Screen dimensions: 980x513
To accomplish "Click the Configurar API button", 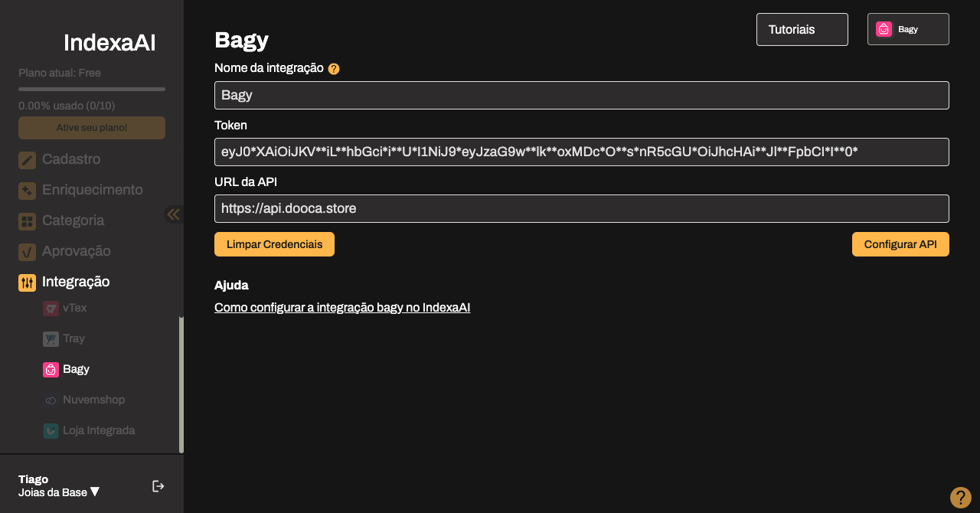I will point(900,244).
